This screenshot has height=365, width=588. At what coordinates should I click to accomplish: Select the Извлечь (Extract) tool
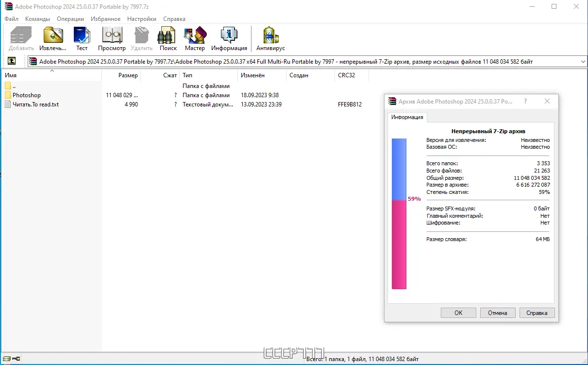pyautogui.click(x=52, y=36)
